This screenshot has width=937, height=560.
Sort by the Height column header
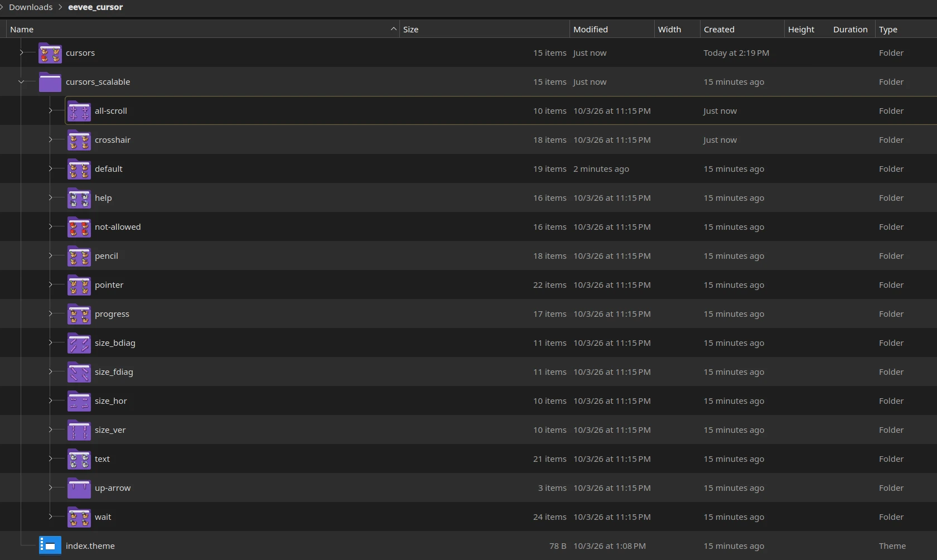point(807,29)
